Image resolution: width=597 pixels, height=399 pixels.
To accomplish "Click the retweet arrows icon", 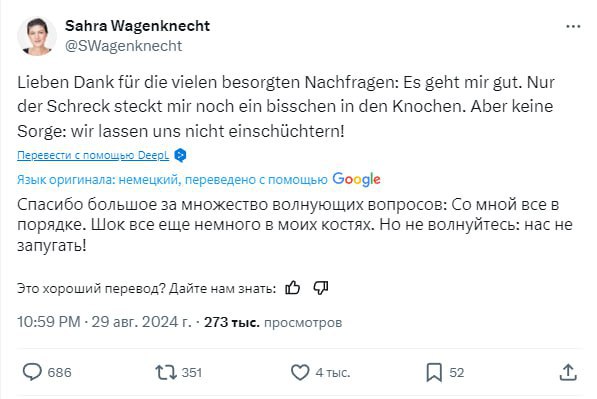I will point(166,372).
